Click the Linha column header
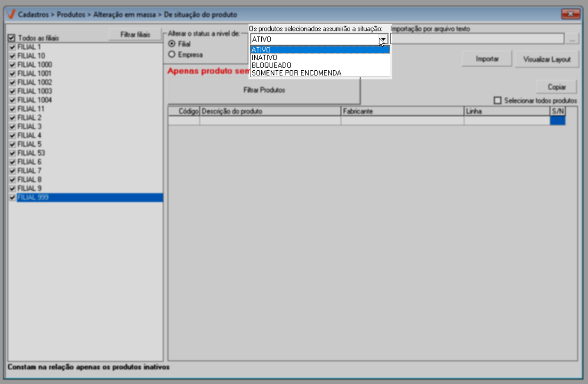 507,111
